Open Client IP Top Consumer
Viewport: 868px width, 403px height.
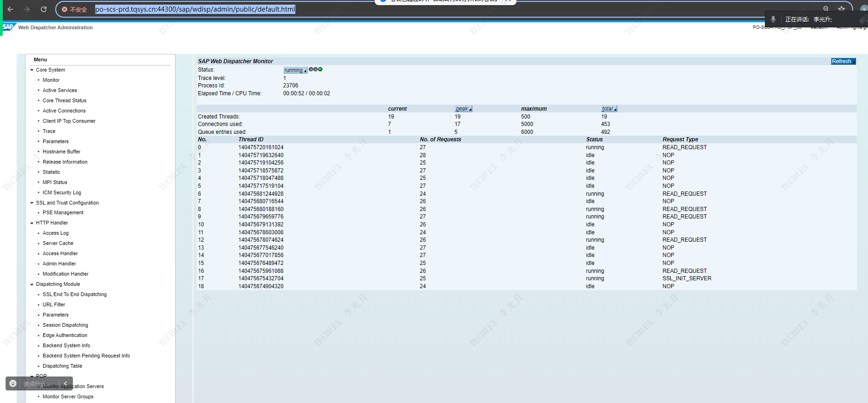pyautogui.click(x=69, y=121)
